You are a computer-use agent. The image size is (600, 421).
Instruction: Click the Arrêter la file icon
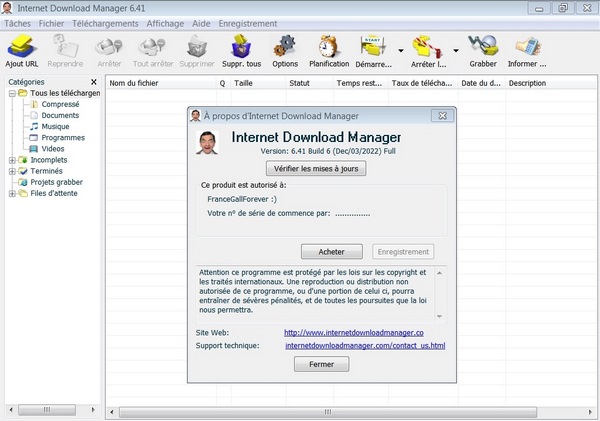click(427, 47)
